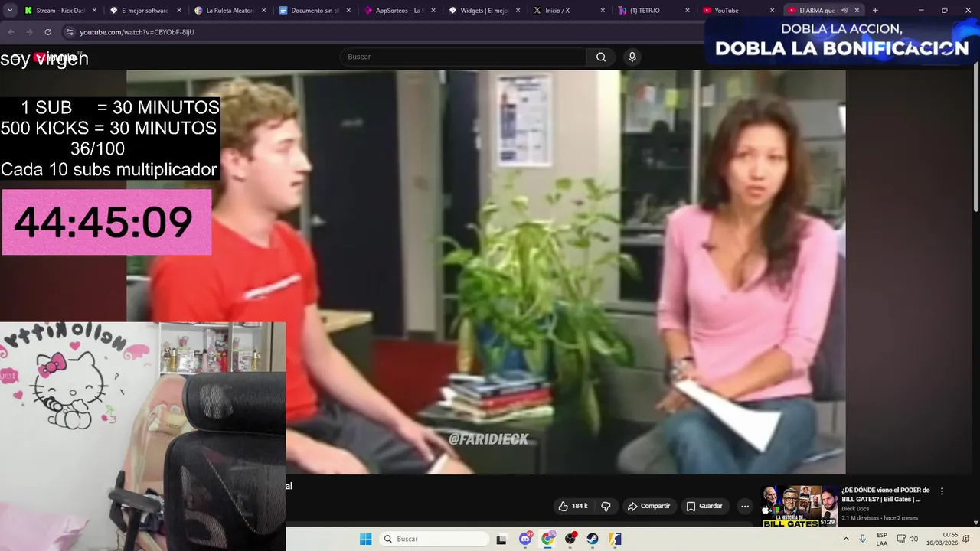Go back with the browser back arrow
This screenshot has width=980, height=551.
(11, 32)
